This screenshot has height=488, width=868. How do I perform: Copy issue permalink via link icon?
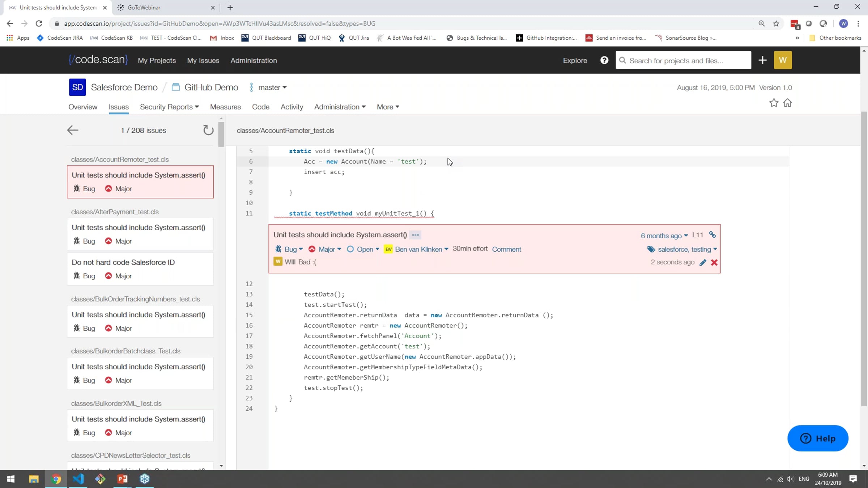click(x=712, y=235)
